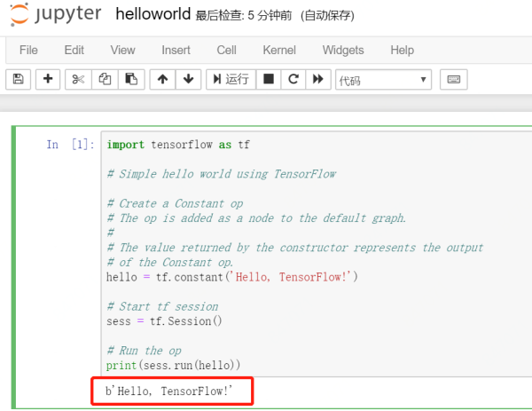Restart the kernel with circular arrow icon

[293, 80]
